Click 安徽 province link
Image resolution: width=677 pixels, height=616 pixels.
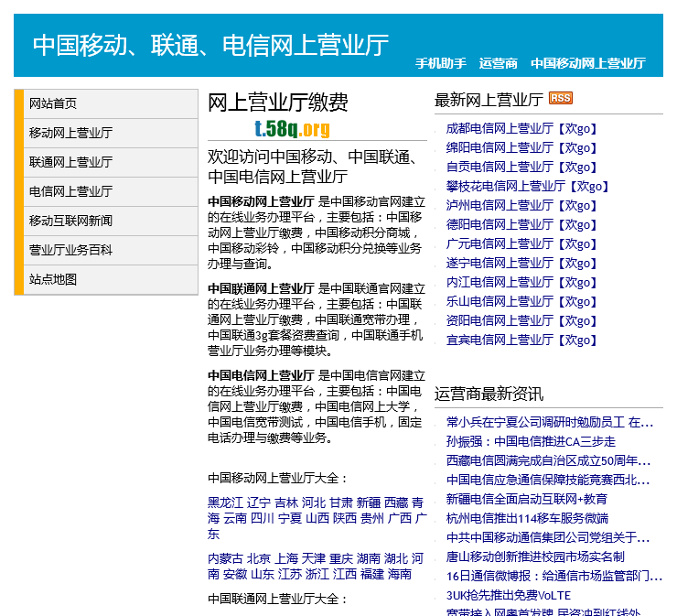(x=235, y=574)
